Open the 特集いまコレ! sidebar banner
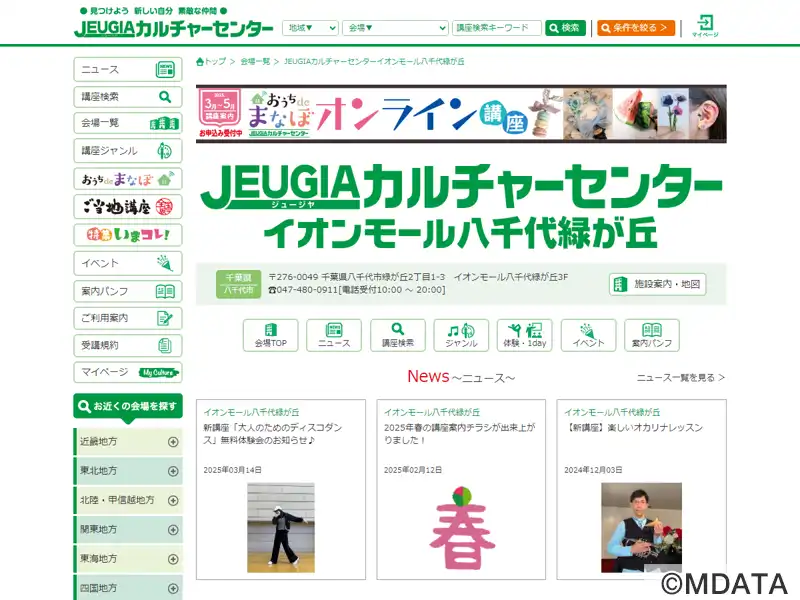 tap(128, 235)
